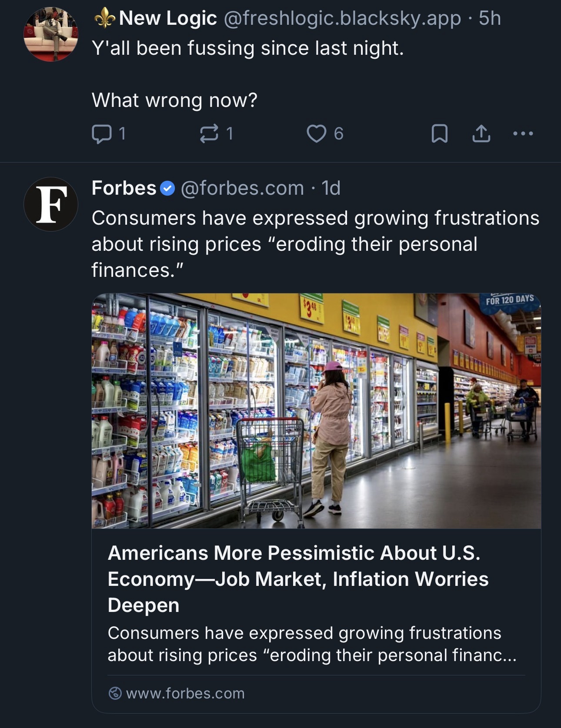The image size is (561, 728).
Task: Click the globe icon beside www.forbes.com
Action: [115, 693]
